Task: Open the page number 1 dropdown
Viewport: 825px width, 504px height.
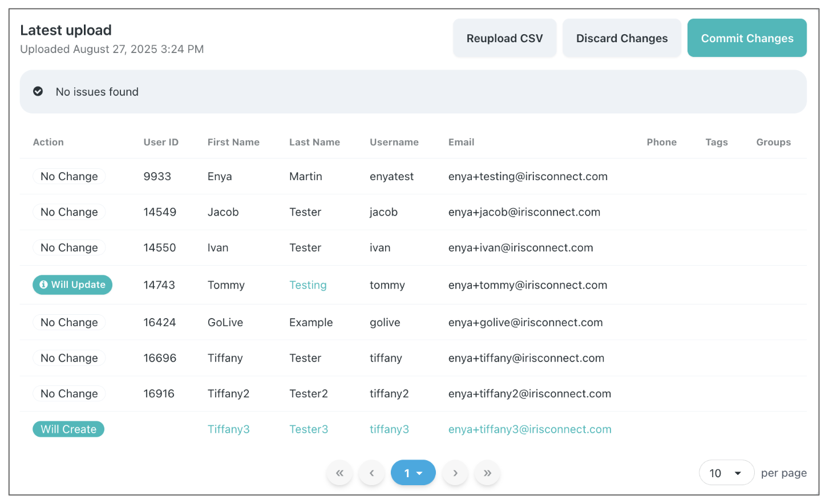Action: click(x=413, y=473)
